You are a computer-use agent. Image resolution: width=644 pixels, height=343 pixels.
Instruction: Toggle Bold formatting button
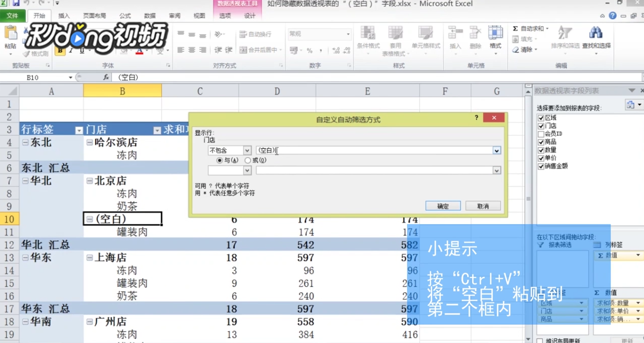(x=60, y=50)
